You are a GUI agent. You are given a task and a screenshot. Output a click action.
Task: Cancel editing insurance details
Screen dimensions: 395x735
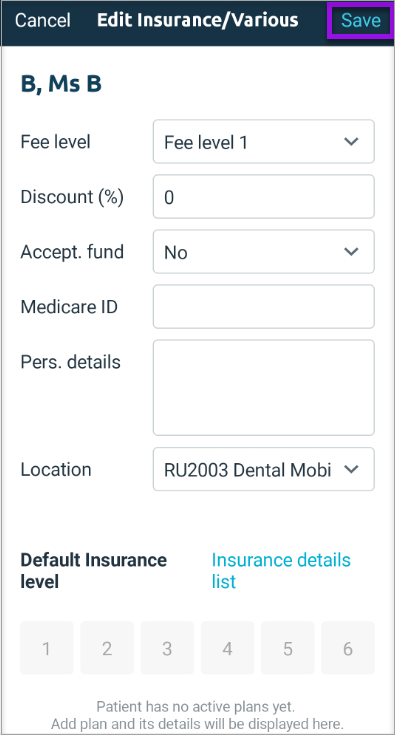[x=43, y=21]
